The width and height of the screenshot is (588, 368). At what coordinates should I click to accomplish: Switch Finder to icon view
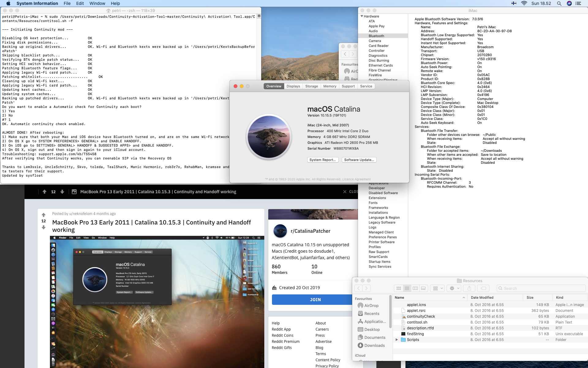tap(398, 288)
